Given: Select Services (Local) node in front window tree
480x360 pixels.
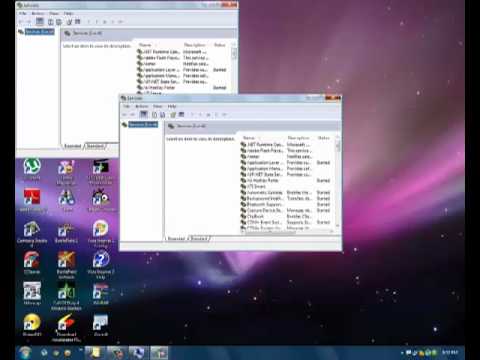Looking at the screenshot, I should pyautogui.click(x=143, y=124).
